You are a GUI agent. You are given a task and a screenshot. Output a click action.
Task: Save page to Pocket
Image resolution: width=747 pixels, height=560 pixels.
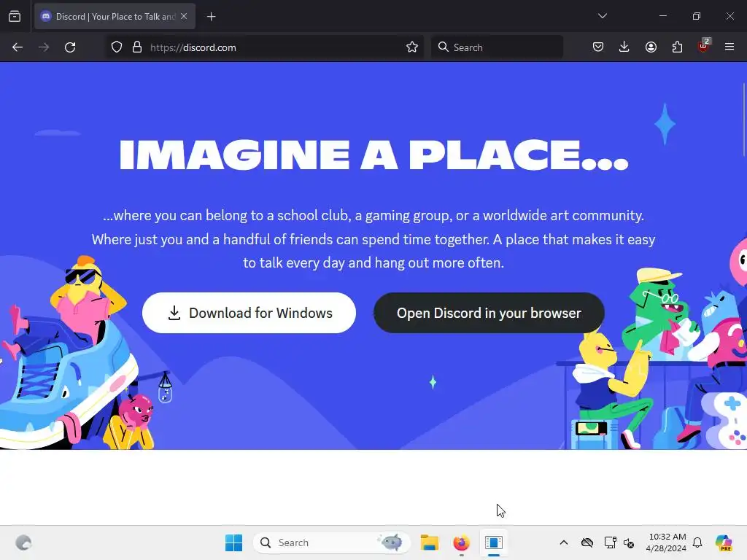click(x=598, y=47)
